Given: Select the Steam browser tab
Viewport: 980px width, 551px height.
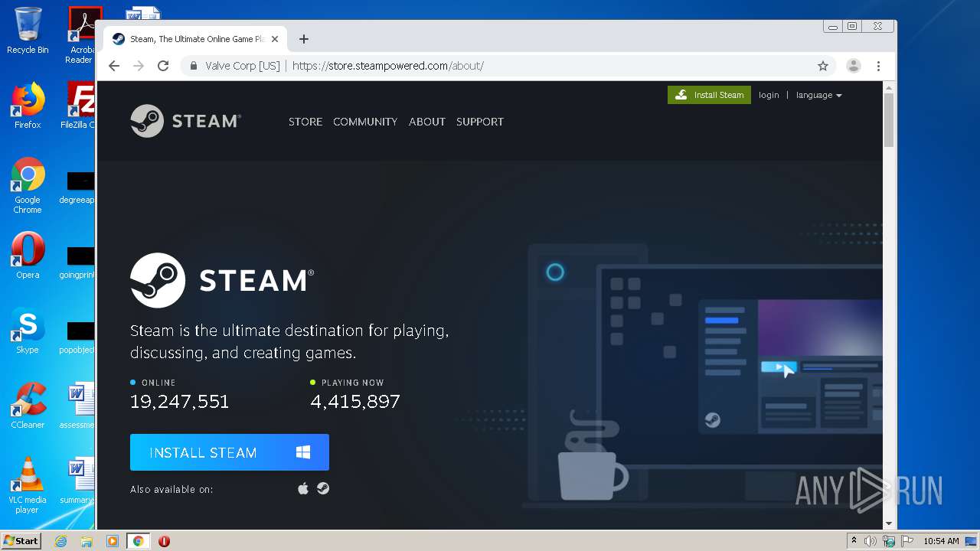Looking at the screenshot, I should pyautogui.click(x=195, y=39).
